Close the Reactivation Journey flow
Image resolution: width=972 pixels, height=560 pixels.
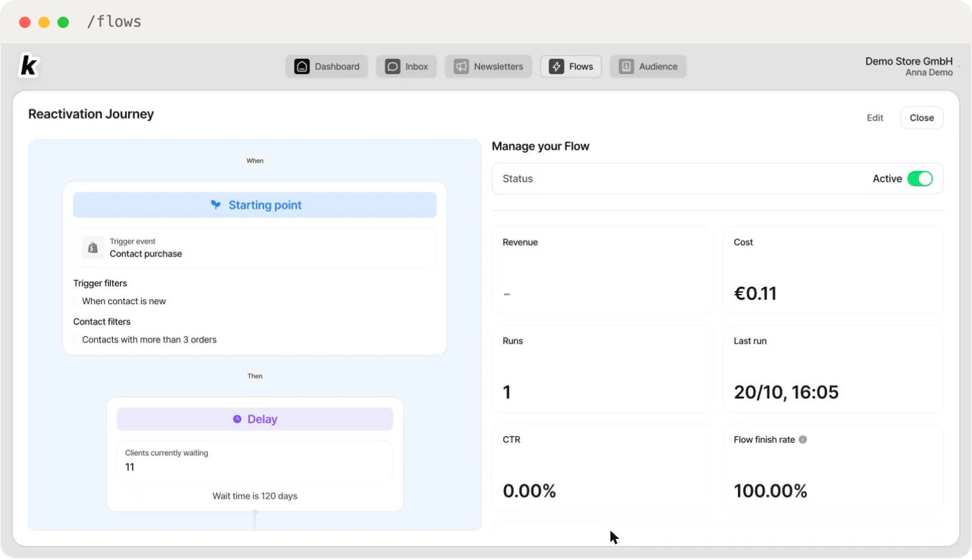(922, 118)
